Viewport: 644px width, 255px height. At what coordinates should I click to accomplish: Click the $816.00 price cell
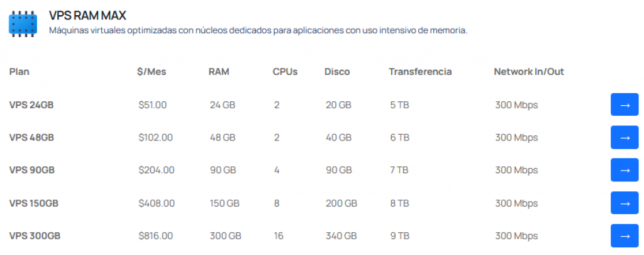tap(156, 236)
